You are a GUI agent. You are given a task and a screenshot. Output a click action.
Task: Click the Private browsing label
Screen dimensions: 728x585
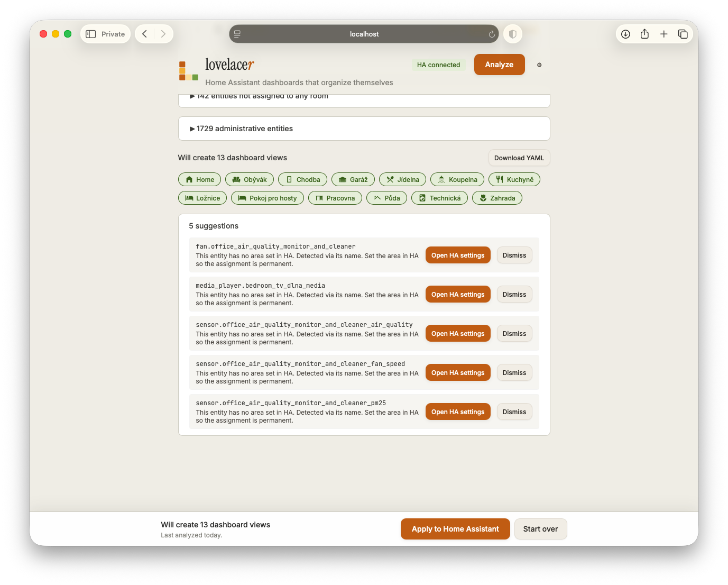point(113,34)
